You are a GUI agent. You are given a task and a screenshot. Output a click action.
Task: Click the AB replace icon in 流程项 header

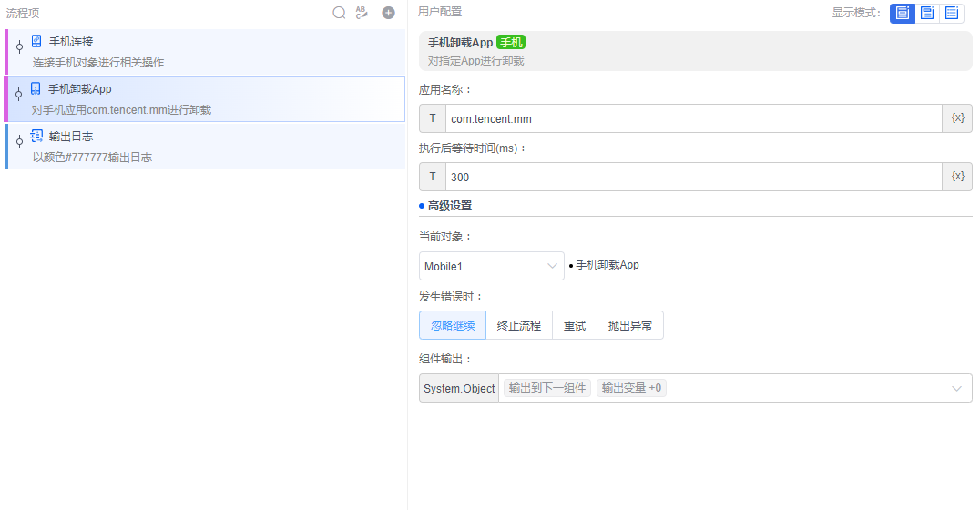click(362, 13)
